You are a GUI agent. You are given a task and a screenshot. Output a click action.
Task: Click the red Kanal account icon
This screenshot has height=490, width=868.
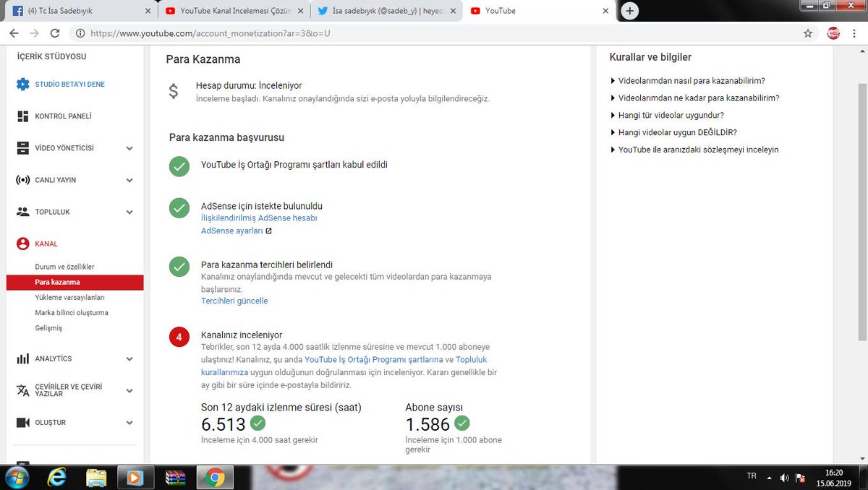[22, 244]
